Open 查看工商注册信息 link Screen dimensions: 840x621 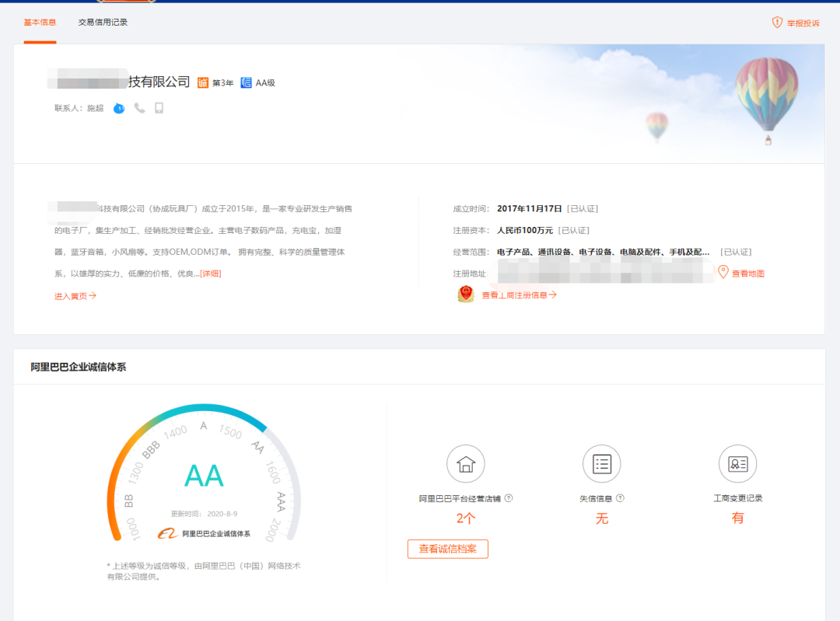[519, 295]
